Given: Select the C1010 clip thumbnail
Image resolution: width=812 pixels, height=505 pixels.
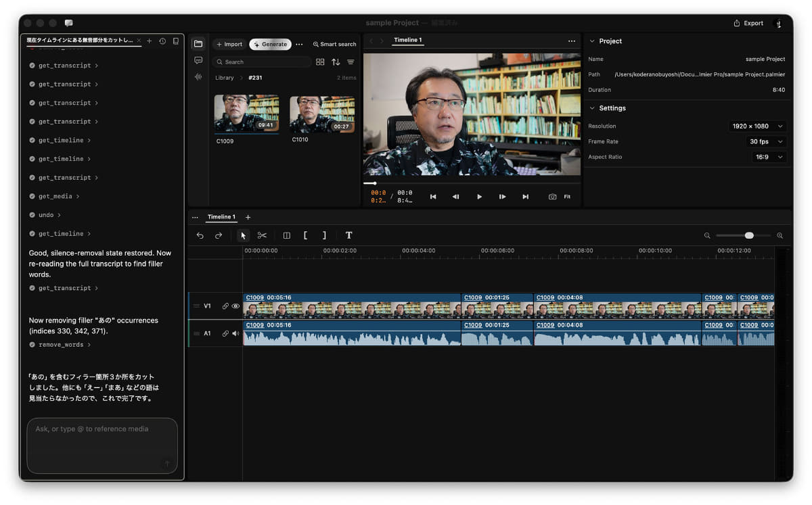Looking at the screenshot, I should coord(322,114).
